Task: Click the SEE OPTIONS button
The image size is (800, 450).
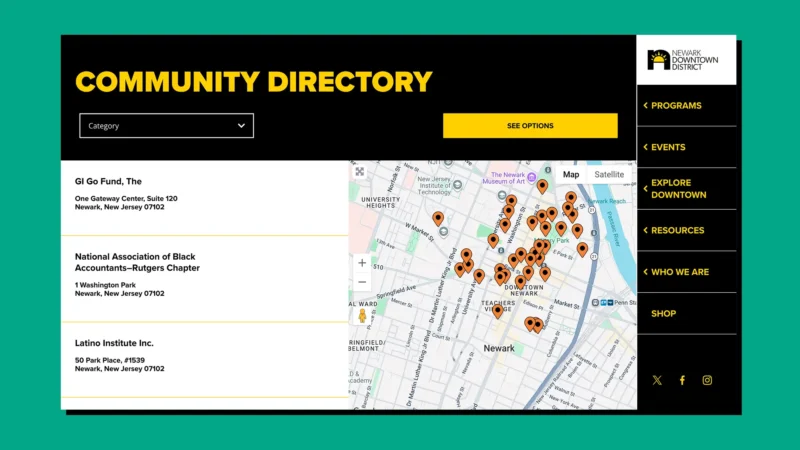Action: (x=530, y=126)
